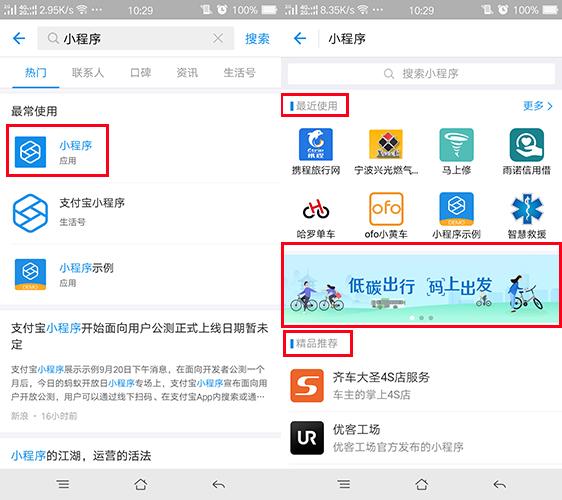
Task: Clear the 小程序 search text with X
Action: point(218,38)
